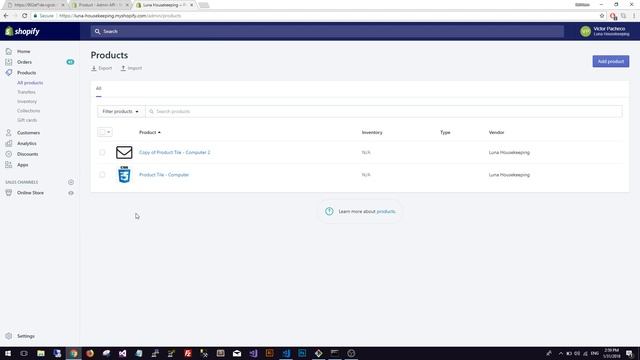Follow the 'products' learn more link
This screenshot has height=360, width=640.
(x=386, y=211)
